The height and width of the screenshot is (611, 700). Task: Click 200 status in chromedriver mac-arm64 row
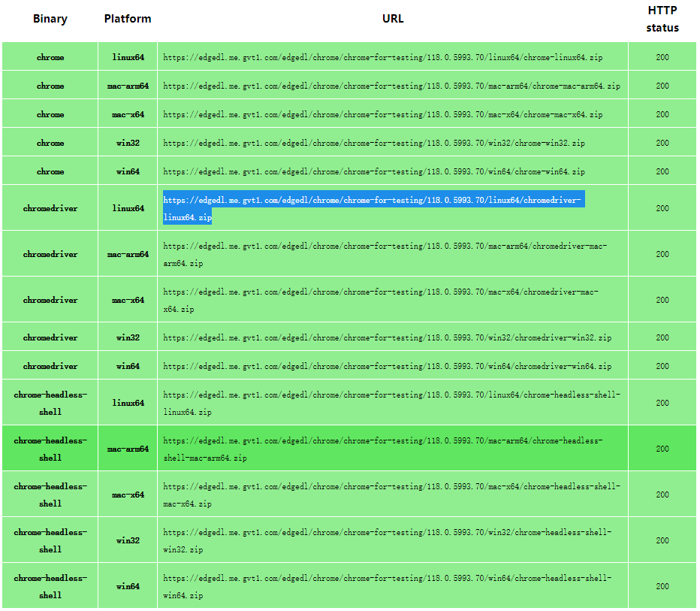(x=662, y=254)
